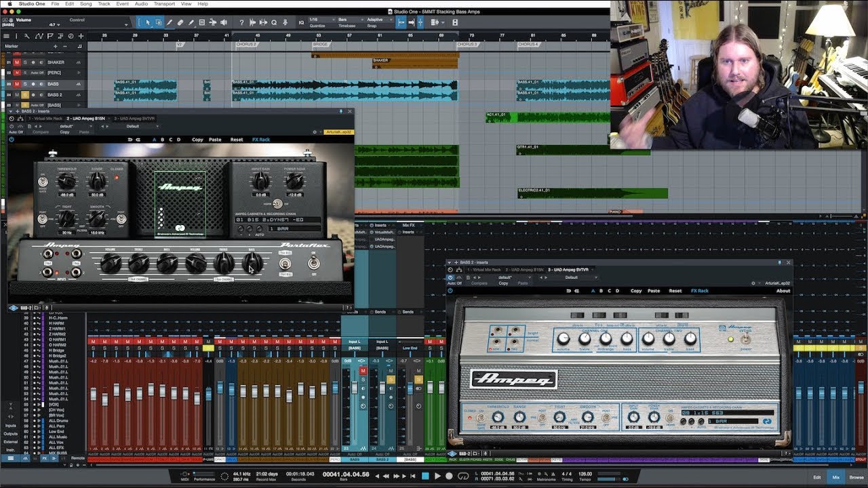Select preset slot B in B15N window
Image resolution: width=868 pixels, height=488 pixels.
click(162, 140)
